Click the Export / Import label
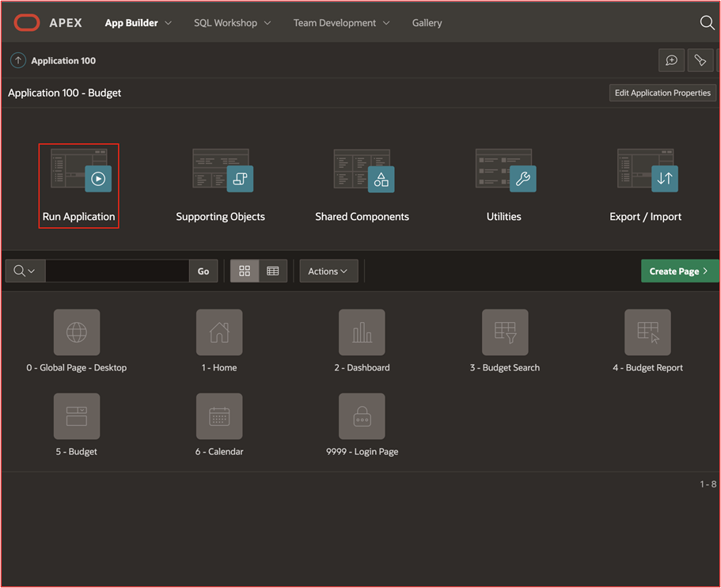 coord(646,217)
